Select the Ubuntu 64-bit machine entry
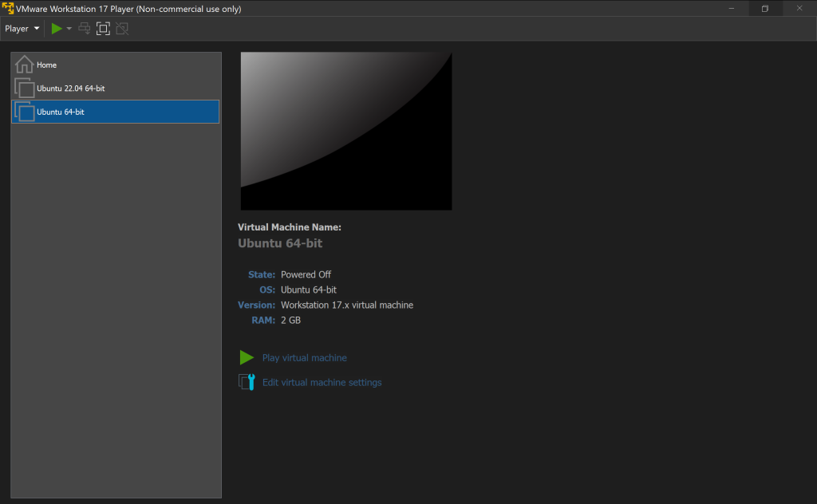This screenshot has width=817, height=504. (115, 112)
